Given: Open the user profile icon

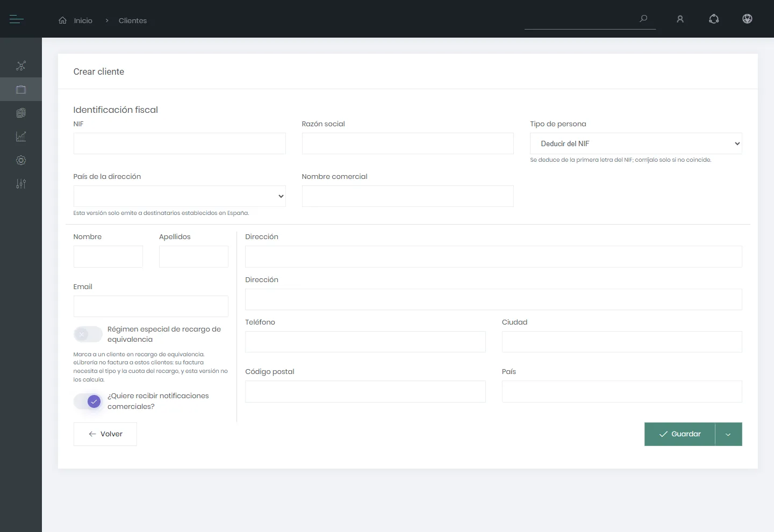Looking at the screenshot, I should [680, 19].
